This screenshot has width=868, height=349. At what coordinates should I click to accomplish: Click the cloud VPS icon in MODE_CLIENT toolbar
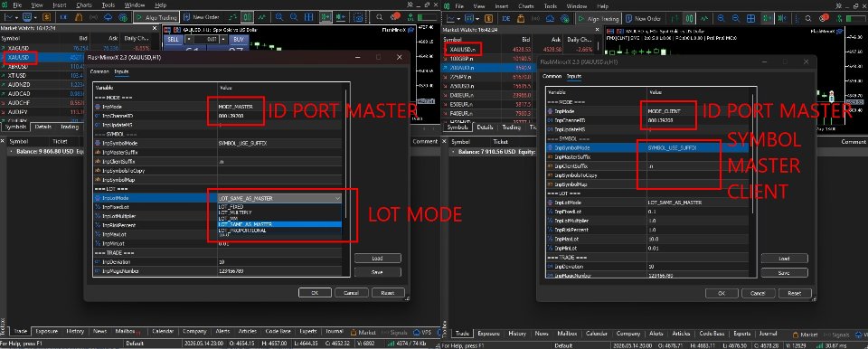pos(551,18)
